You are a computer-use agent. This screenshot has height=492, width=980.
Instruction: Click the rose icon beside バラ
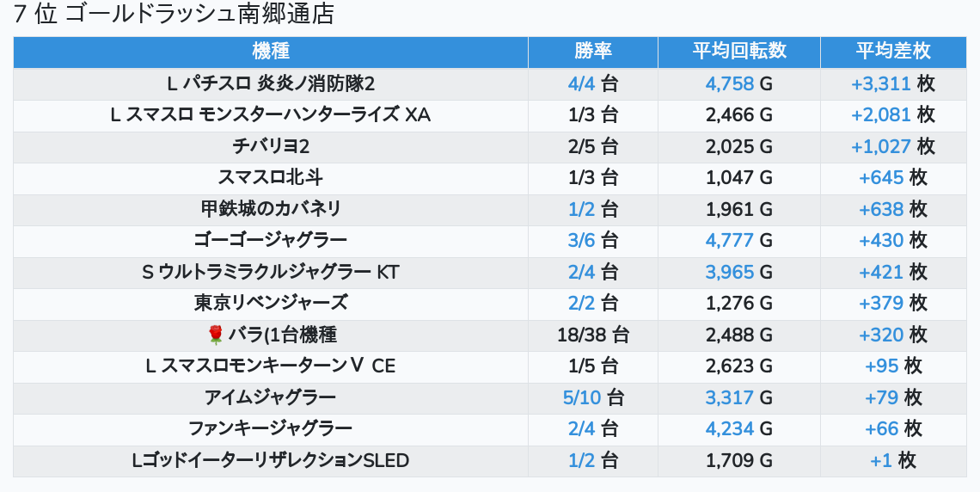(x=215, y=335)
